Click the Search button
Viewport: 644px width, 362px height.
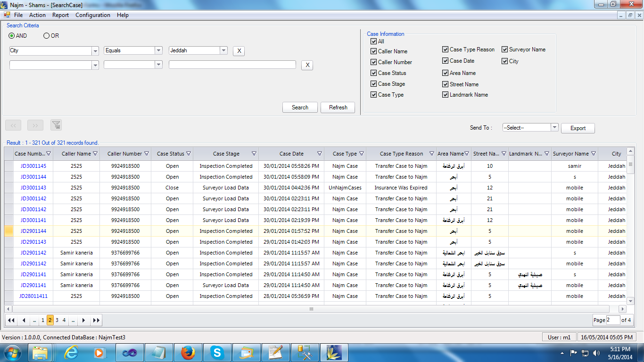300,107
